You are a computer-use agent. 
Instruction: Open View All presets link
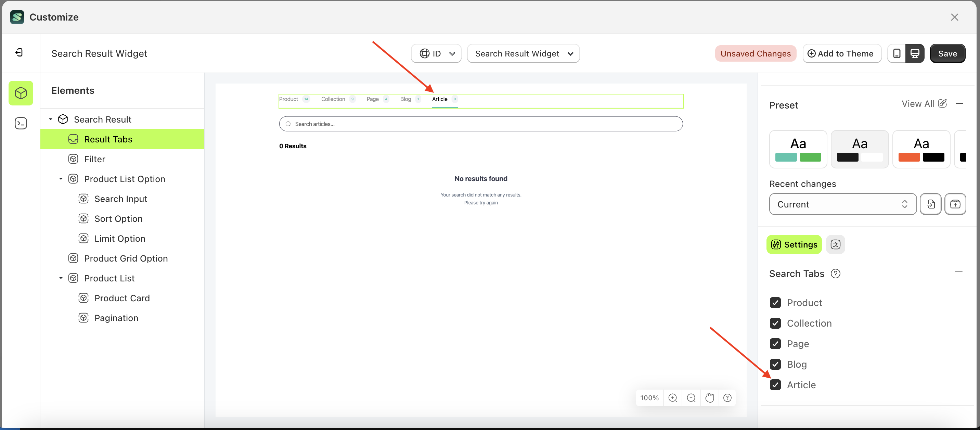click(918, 103)
